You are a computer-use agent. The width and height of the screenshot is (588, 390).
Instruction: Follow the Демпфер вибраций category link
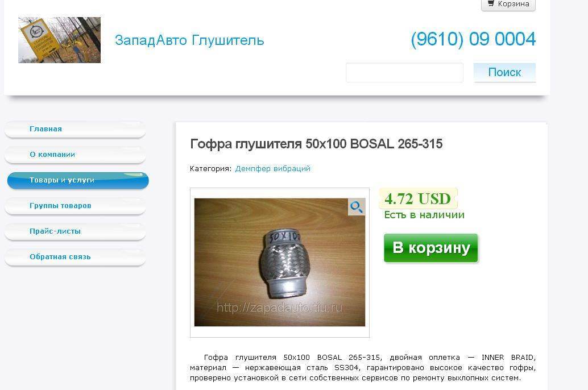(x=272, y=168)
